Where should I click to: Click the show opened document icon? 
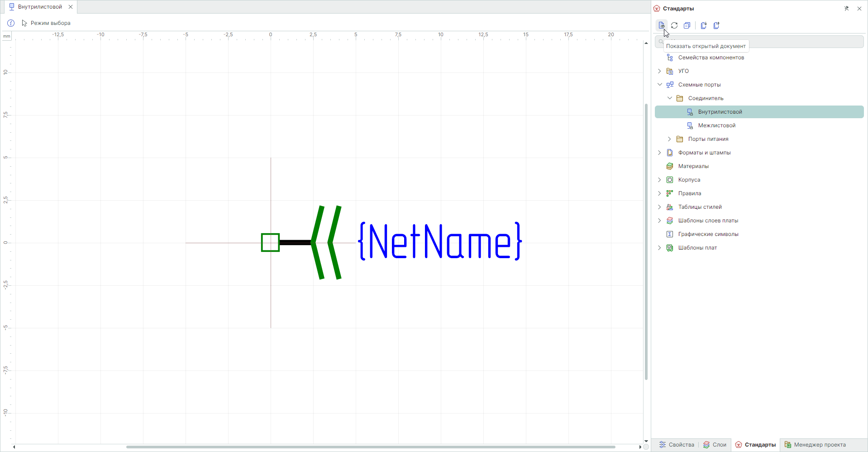point(662,25)
